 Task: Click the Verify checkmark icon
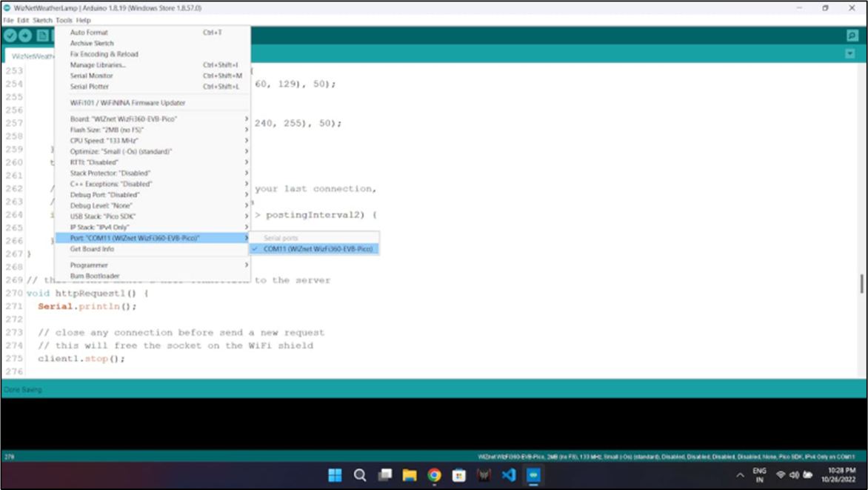pos(10,36)
